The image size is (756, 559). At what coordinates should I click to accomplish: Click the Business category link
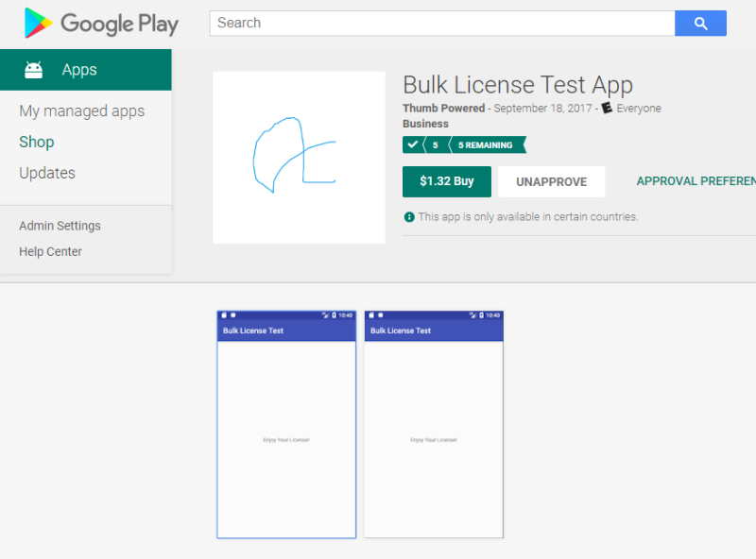[x=426, y=124]
